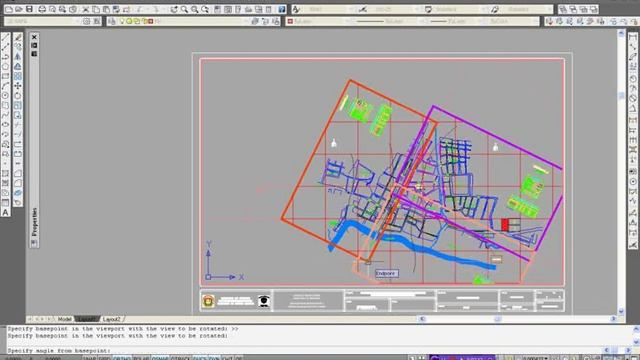
Task: Toggle LWT lineweight display
Action: point(227,358)
